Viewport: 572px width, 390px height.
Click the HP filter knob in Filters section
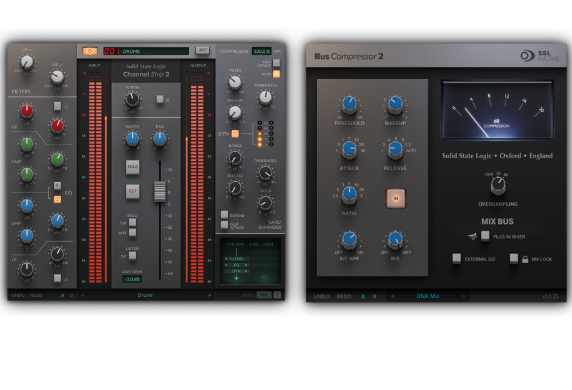[x=57, y=77]
